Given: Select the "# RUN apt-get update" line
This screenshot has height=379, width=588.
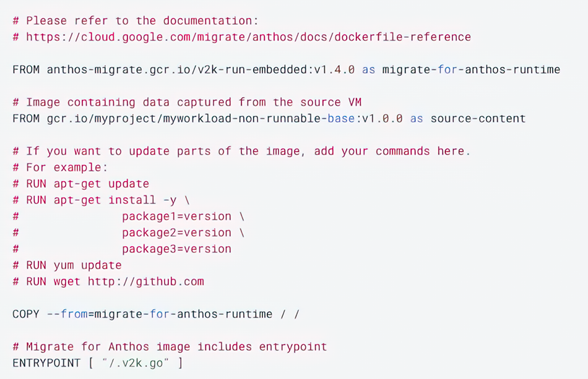Looking at the screenshot, I should tap(80, 184).
